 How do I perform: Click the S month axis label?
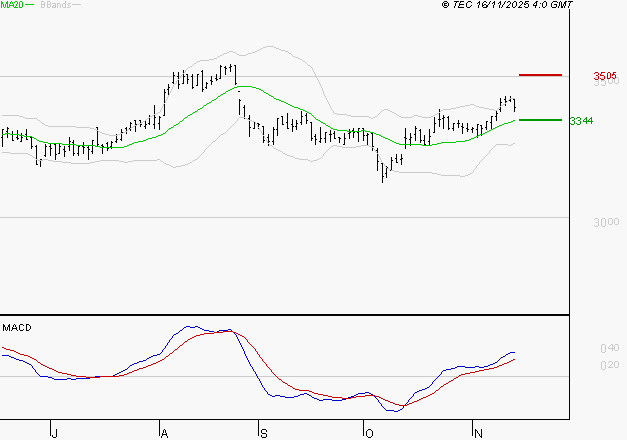point(264,434)
